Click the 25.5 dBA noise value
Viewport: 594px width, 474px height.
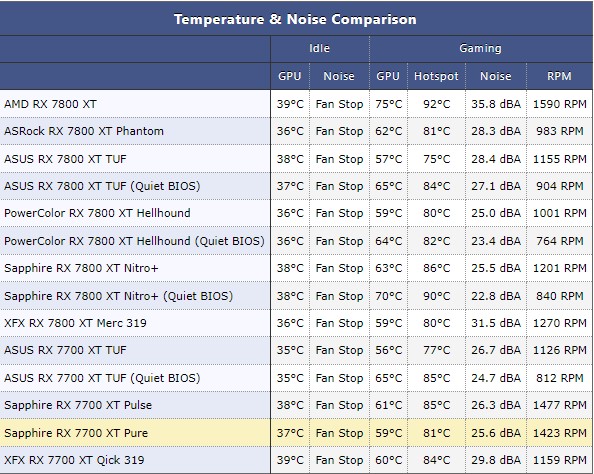(496, 268)
